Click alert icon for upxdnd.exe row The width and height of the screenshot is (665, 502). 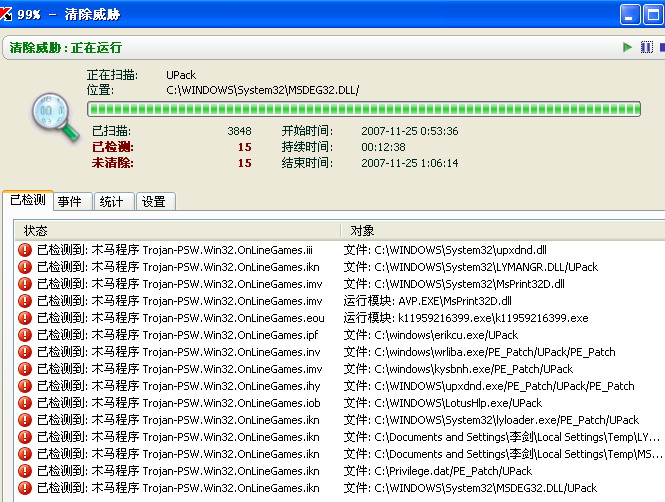25,386
